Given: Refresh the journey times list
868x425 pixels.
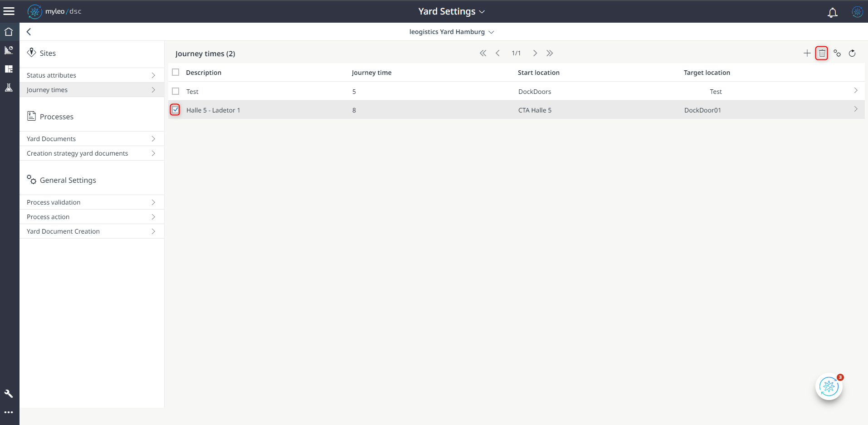Looking at the screenshot, I should tap(852, 53).
